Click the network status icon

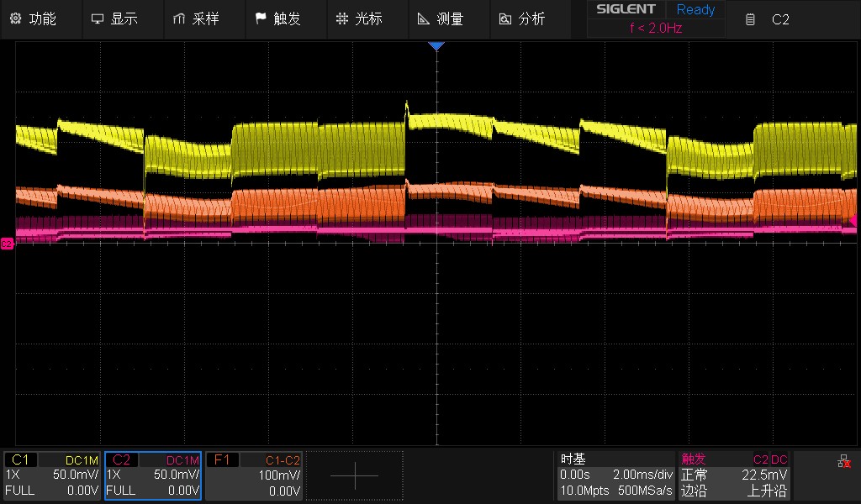[x=843, y=461]
